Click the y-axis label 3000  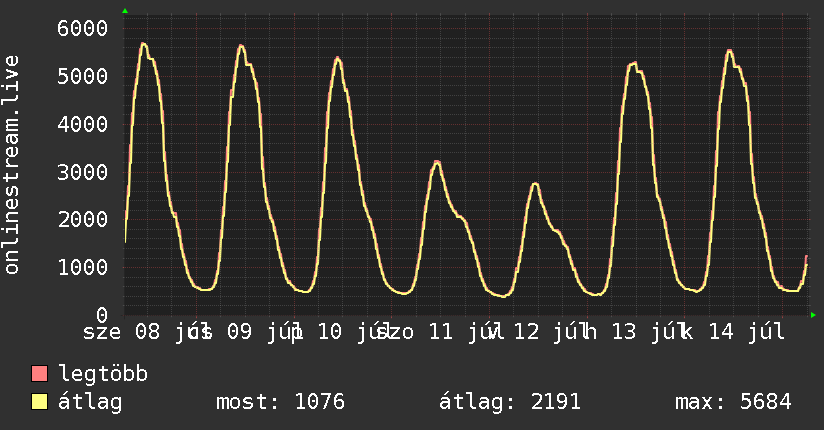83,172
